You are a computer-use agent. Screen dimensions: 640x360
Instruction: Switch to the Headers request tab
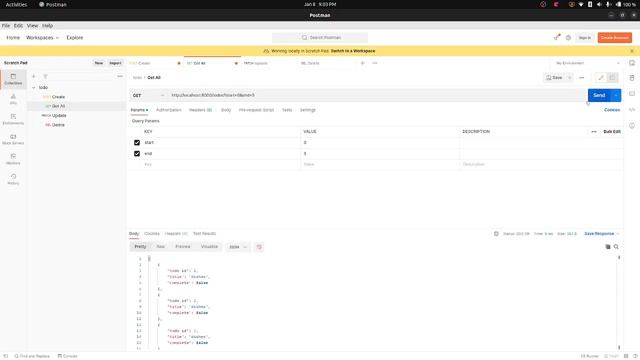pyautogui.click(x=200, y=110)
